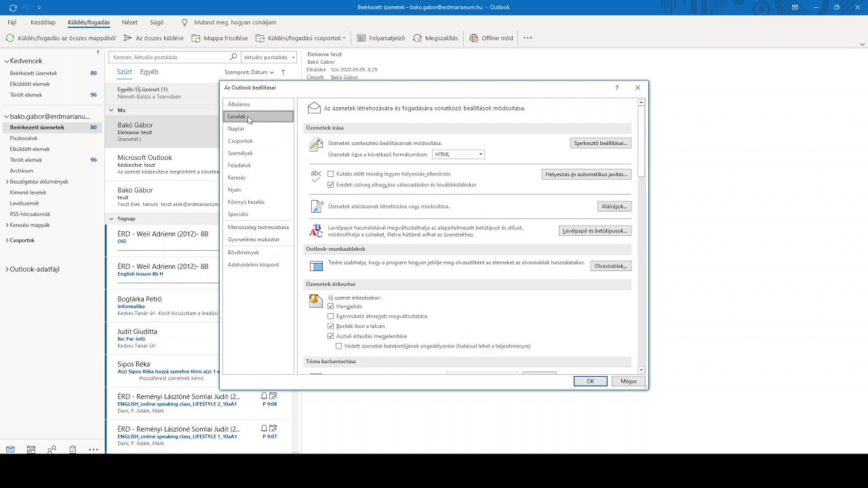The height and width of the screenshot is (488, 868).
Task: Enable spell check before sending checkbox
Action: point(331,174)
